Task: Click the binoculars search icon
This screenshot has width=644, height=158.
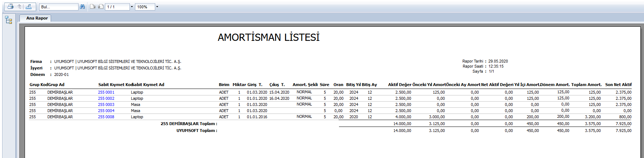Action: [82, 7]
